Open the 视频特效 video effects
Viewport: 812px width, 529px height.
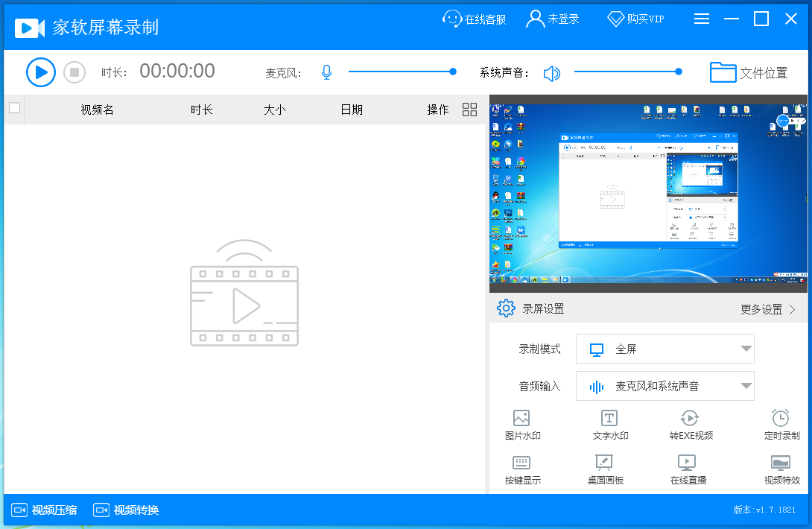(781, 470)
